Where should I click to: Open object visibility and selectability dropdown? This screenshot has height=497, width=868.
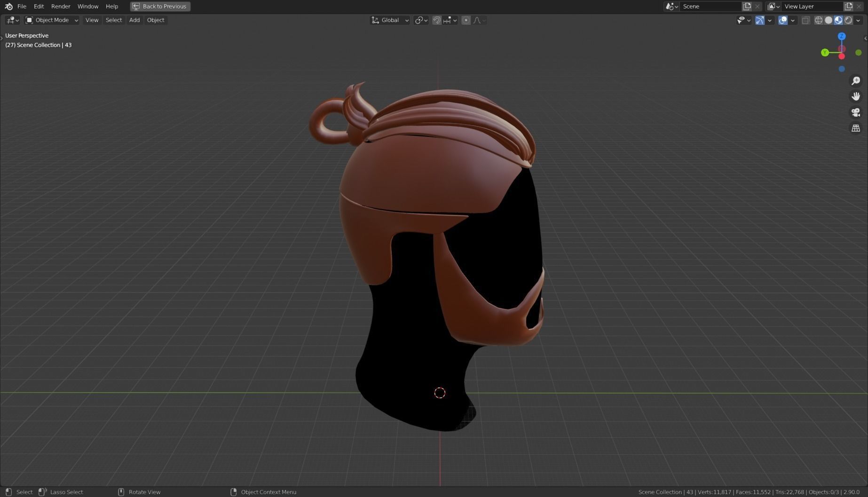click(743, 20)
